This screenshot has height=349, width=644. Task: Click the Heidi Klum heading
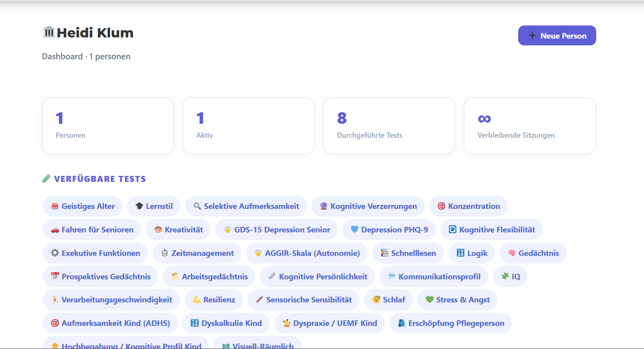[x=95, y=33]
